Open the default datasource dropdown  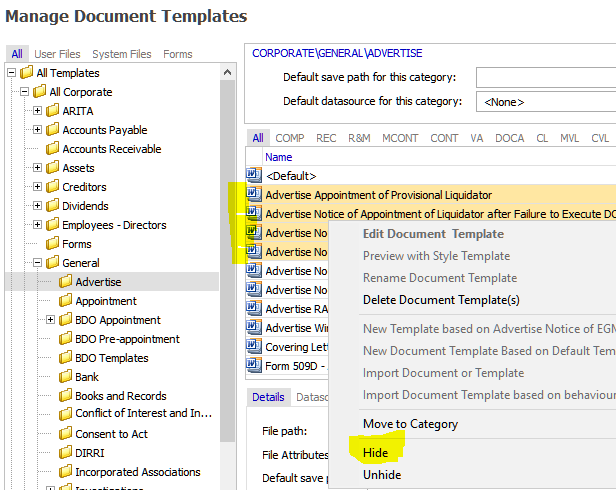546,101
